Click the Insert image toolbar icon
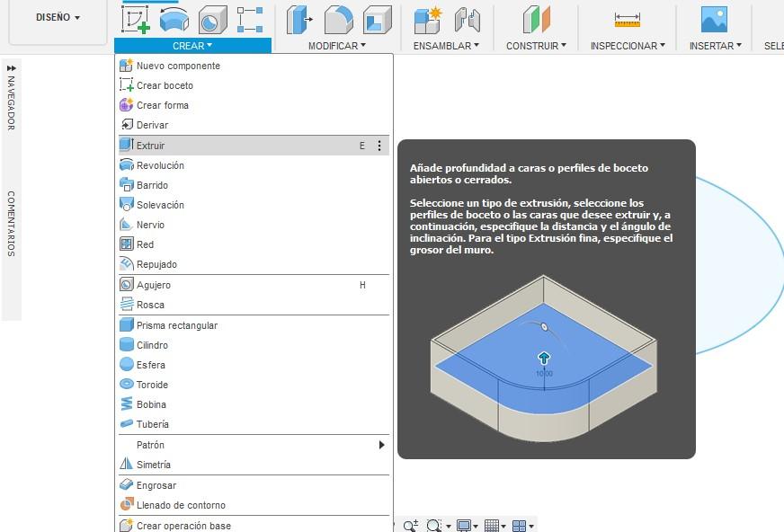784x532 pixels. [x=714, y=20]
